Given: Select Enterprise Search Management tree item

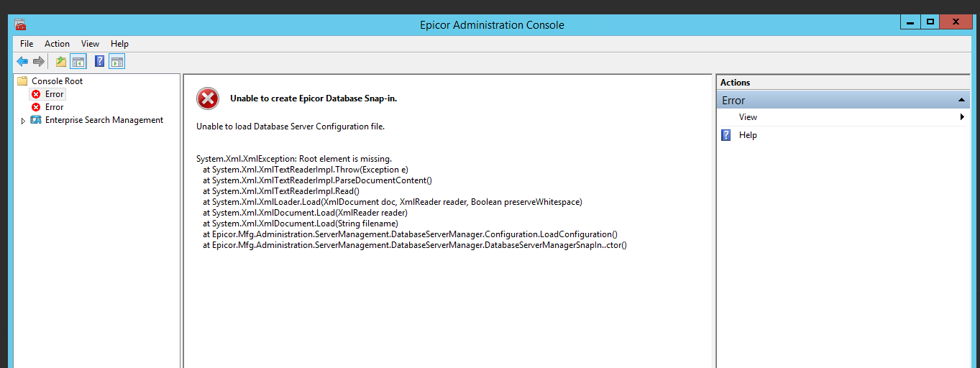Looking at the screenshot, I should pos(104,120).
